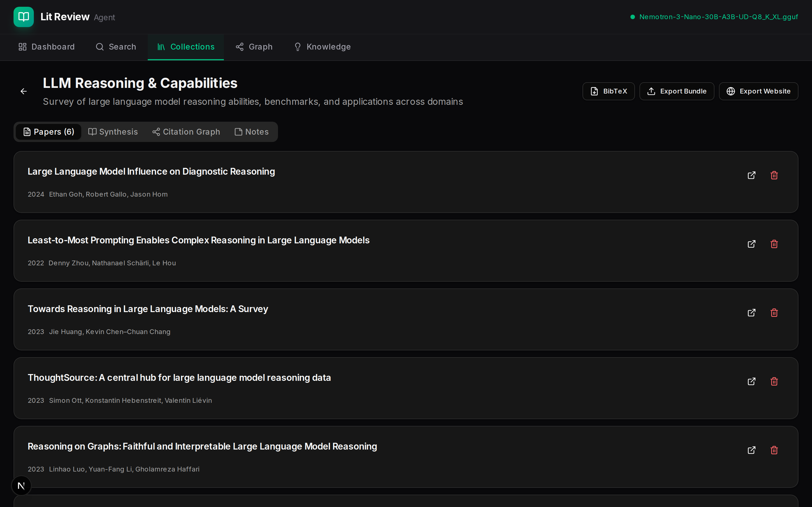Image resolution: width=812 pixels, height=507 pixels.
Task: Navigate to the Knowledge section
Action: click(x=322, y=47)
